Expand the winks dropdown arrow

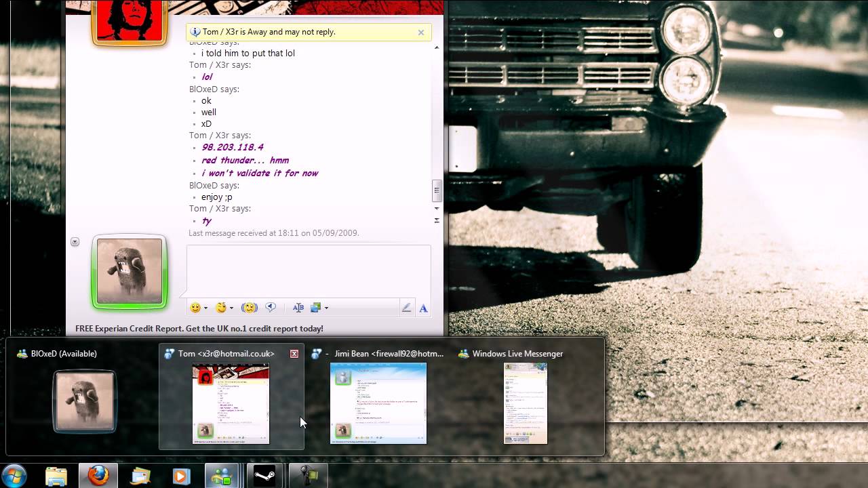pyautogui.click(x=231, y=308)
